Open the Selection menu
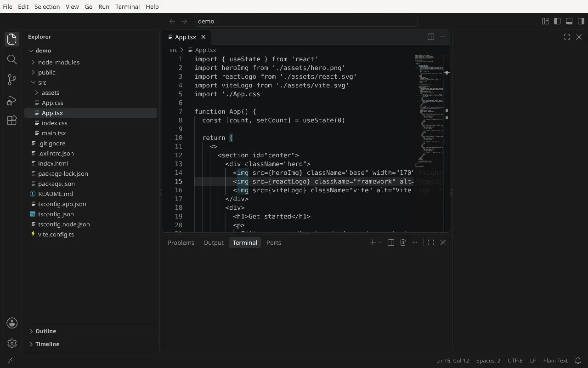 (47, 6)
